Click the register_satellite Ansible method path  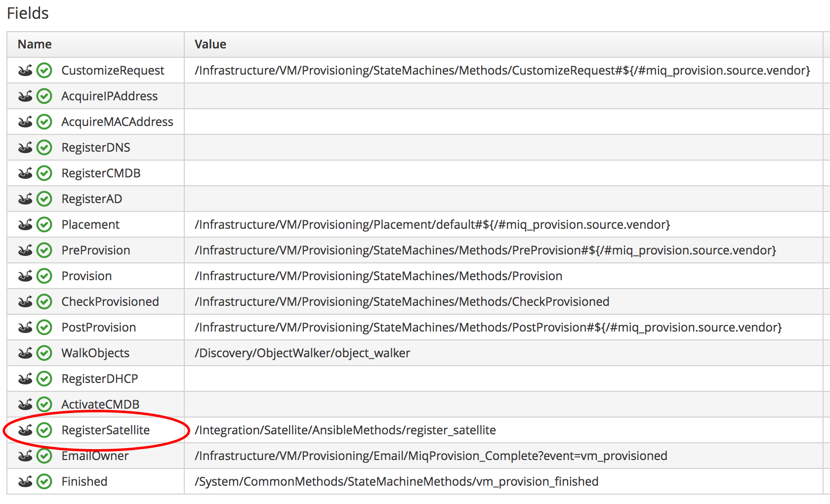pos(345,430)
